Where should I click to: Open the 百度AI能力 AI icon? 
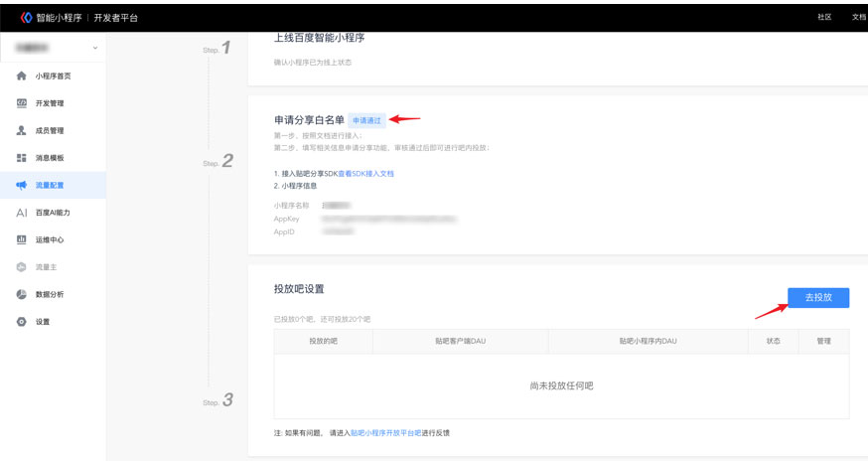[21, 213]
